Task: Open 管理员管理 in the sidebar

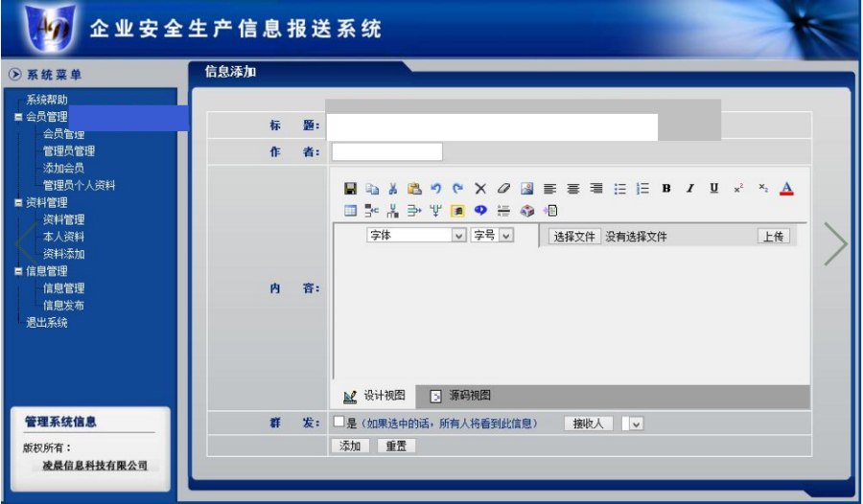Action: 69,150
